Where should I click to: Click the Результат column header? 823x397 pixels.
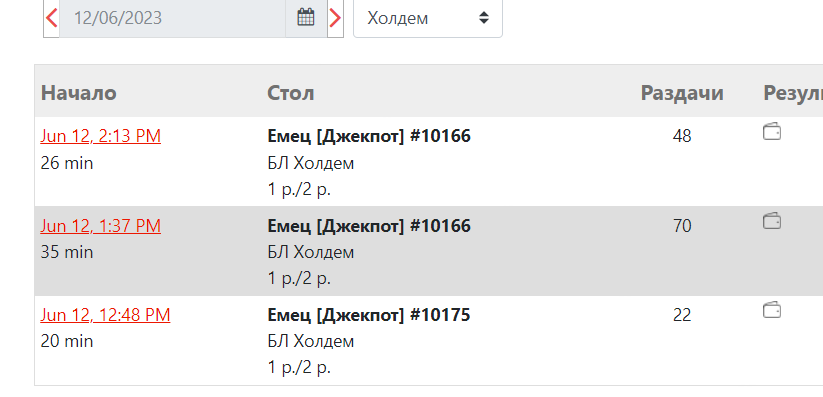[793, 93]
